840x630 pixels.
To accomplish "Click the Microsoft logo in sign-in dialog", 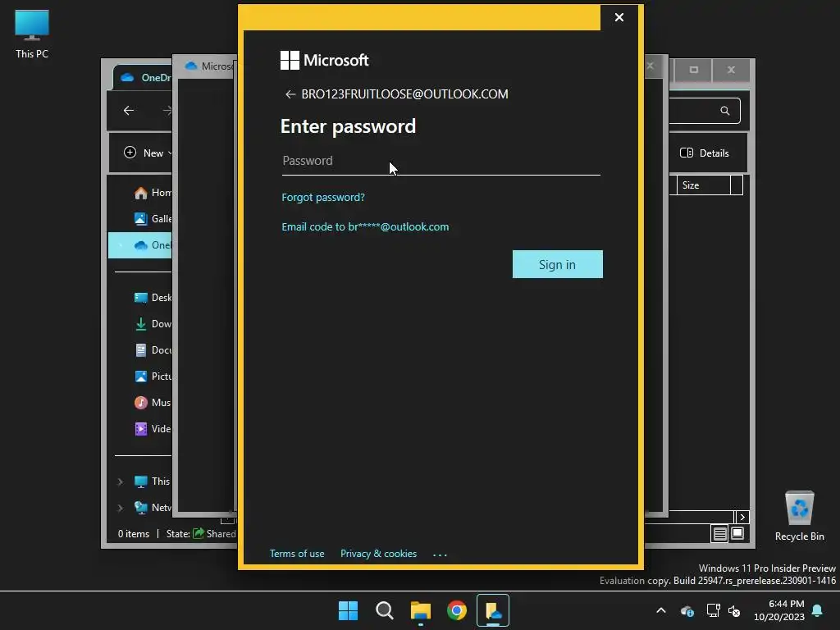I will 325,60.
